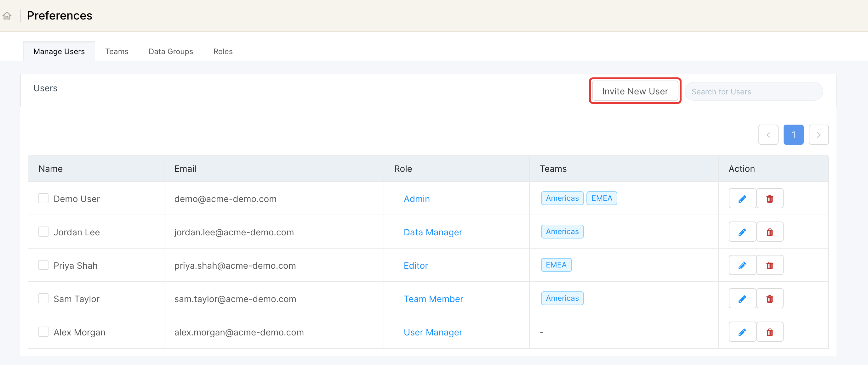Delete Sam Taylor's user entry
The width and height of the screenshot is (868, 365).
770,299
